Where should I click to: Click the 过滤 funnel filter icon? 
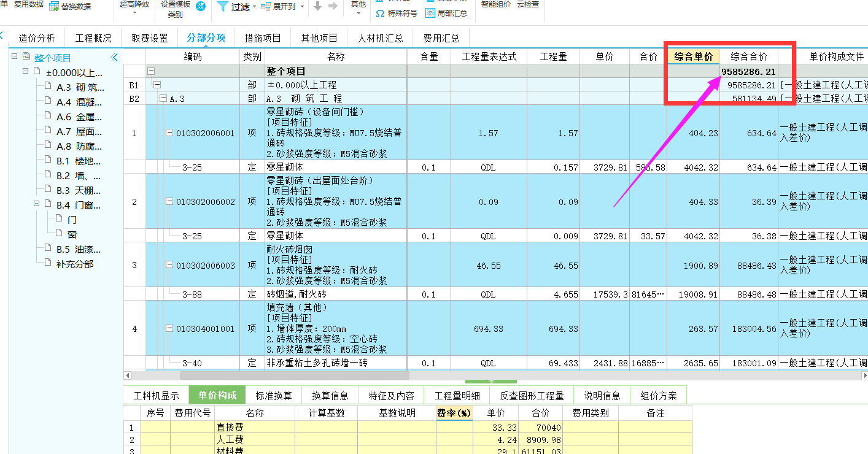pos(222,7)
